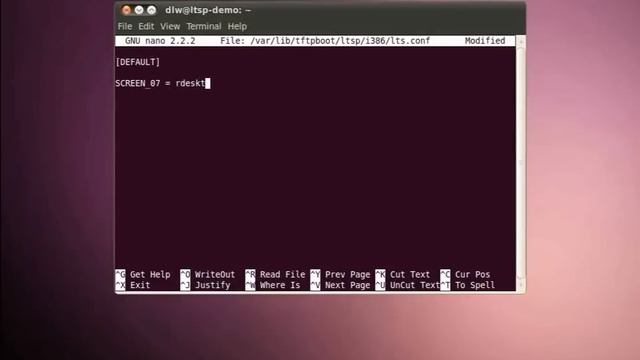Click the terminal vertical scrollbar
Image resolution: width=640 pixels, height=360 pixels.
point(520,163)
